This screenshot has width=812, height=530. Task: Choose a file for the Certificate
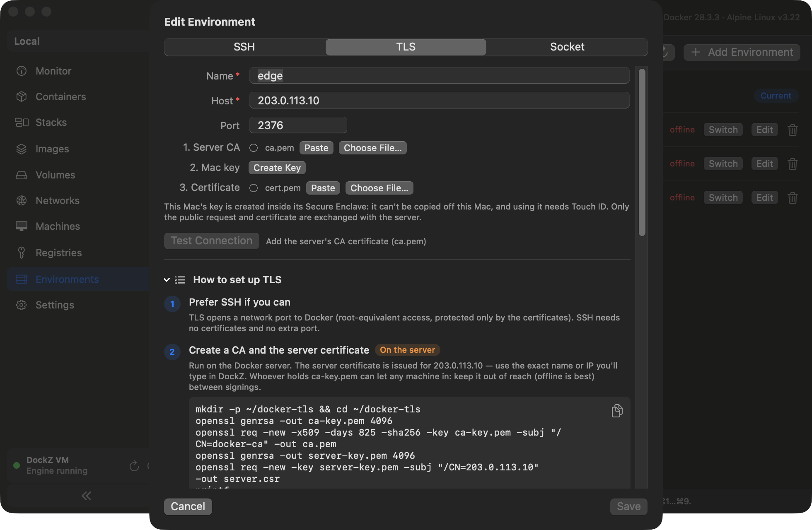tap(379, 188)
